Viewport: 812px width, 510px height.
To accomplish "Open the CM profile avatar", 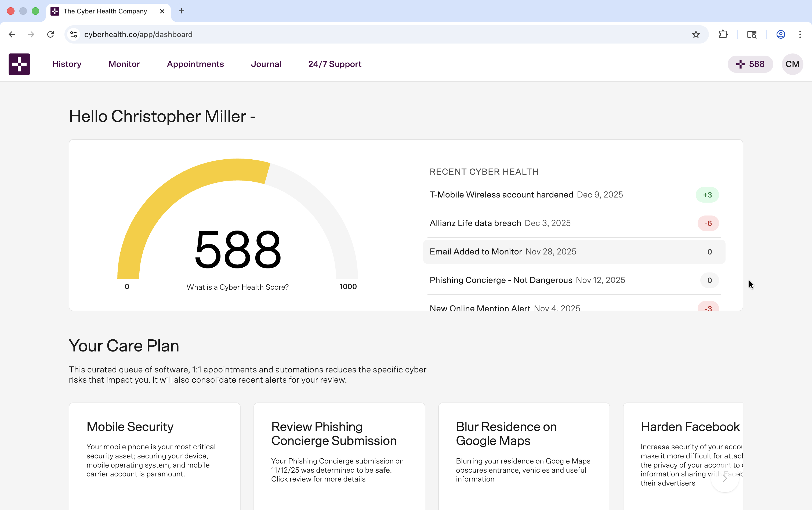I will [792, 64].
